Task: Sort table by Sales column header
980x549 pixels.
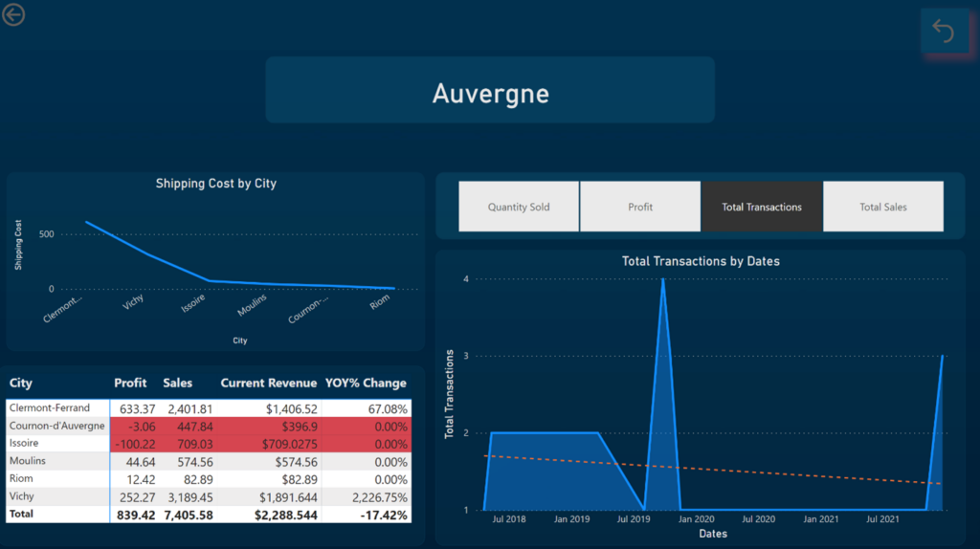Action: 177,383
